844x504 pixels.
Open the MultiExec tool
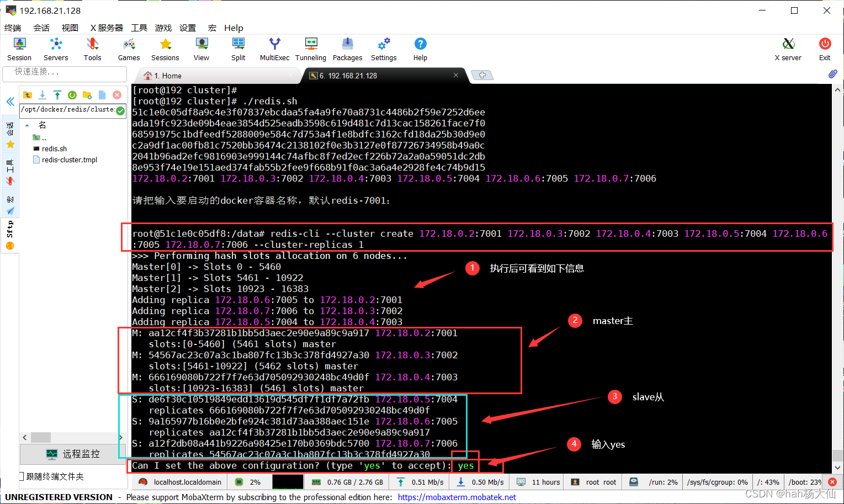click(x=274, y=49)
